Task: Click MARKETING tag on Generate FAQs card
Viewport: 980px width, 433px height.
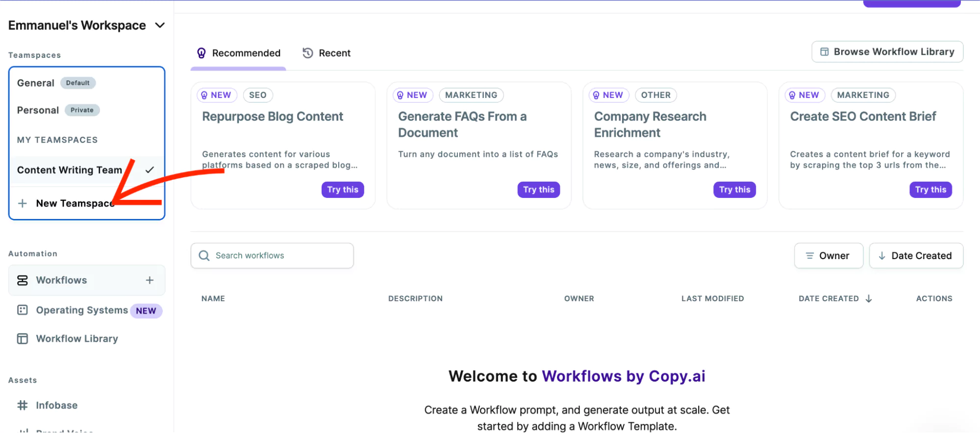Action: pos(471,95)
